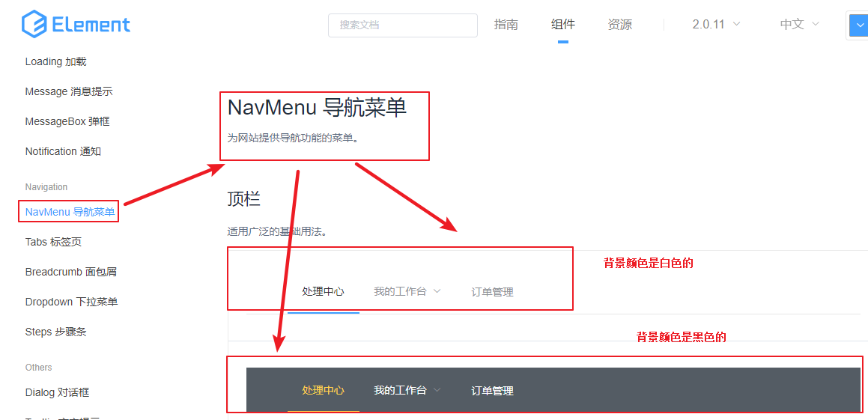Viewport: 868px width, 420px height.
Task: Navigate to Notification 通知
Action: (63, 151)
